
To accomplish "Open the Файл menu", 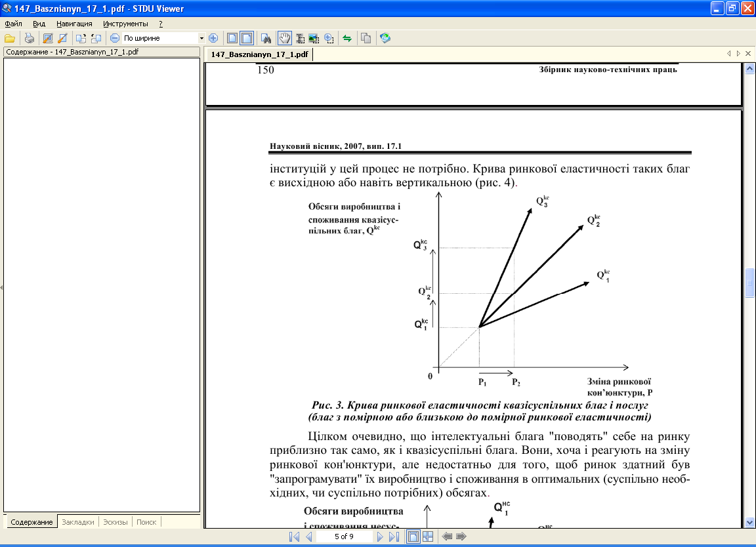I will click(14, 24).
